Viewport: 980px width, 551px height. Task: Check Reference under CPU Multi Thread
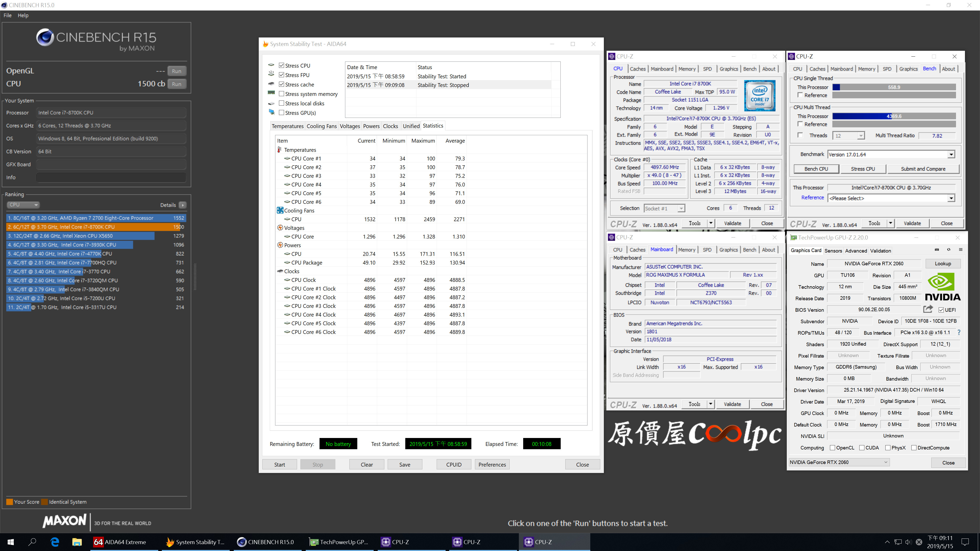[800, 124]
